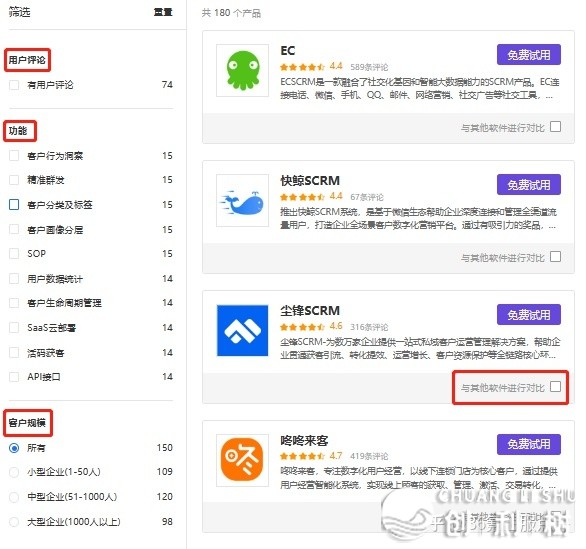Choose 大型企业(1000人以上) radio option
586x549 pixels.
tap(14, 522)
